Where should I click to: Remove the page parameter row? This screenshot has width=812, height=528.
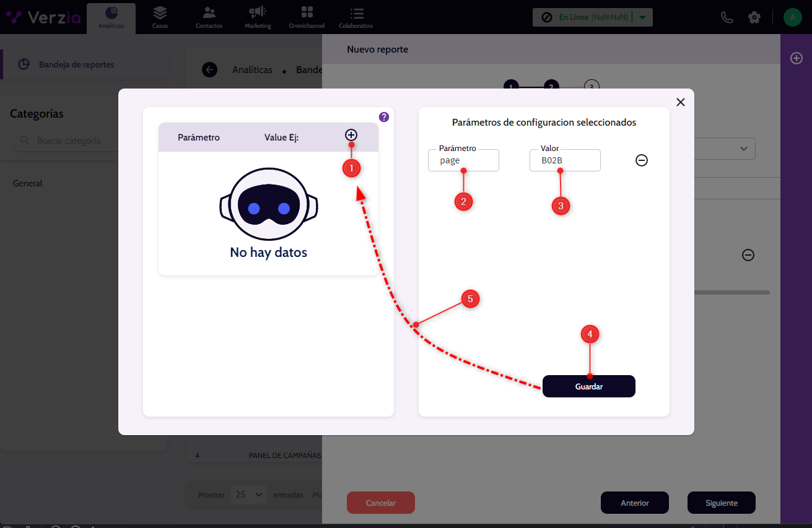[x=642, y=160]
